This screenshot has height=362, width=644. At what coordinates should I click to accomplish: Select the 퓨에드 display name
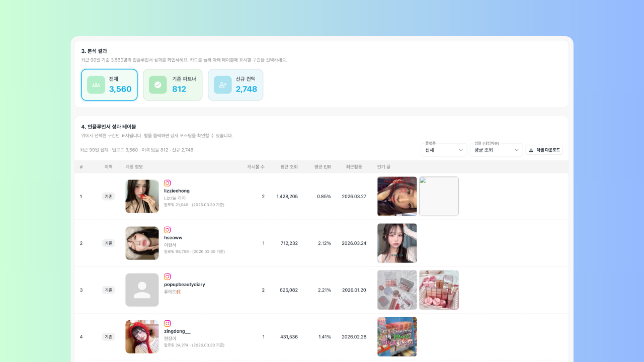click(x=172, y=292)
